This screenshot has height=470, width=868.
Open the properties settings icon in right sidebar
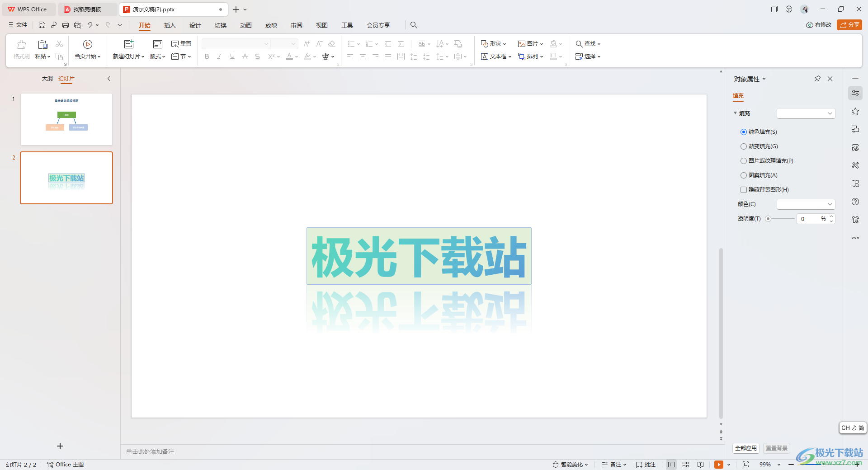tap(855, 93)
